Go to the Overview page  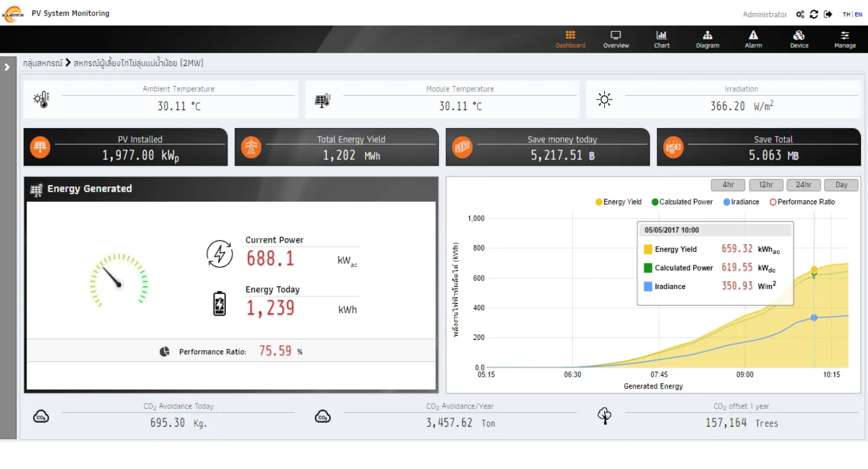point(616,39)
